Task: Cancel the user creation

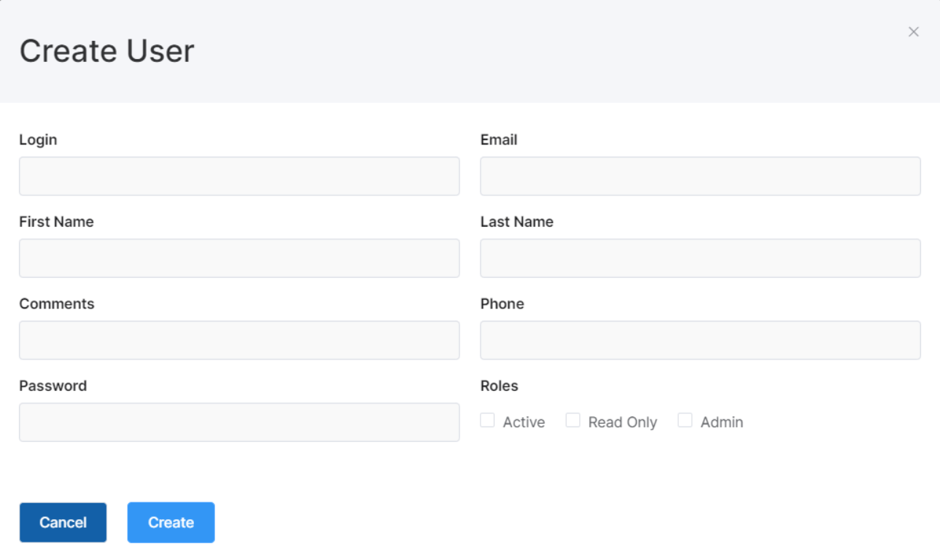Action: click(x=63, y=522)
